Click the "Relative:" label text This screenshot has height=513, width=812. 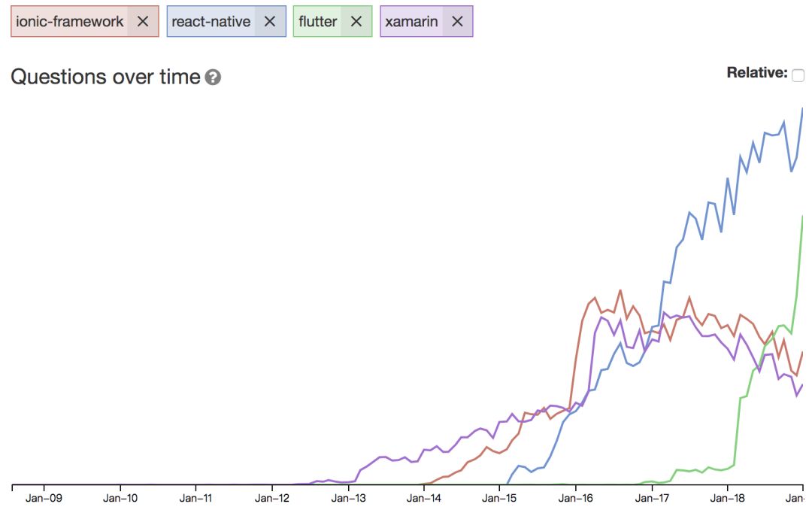756,73
